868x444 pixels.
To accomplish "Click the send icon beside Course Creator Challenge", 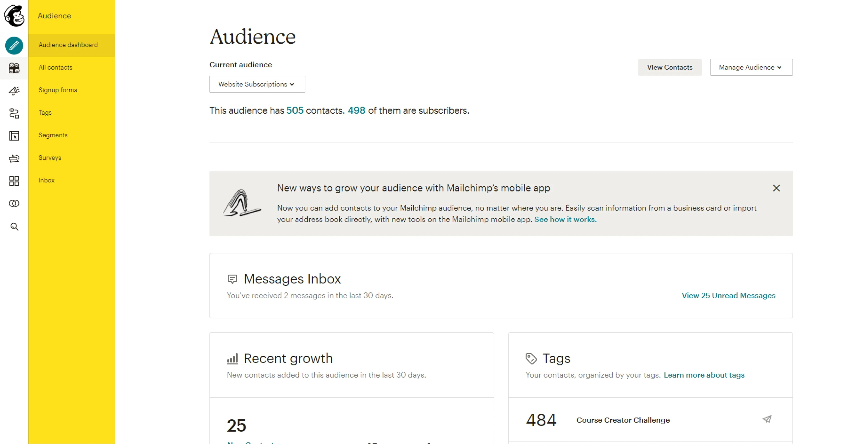I will click(767, 419).
